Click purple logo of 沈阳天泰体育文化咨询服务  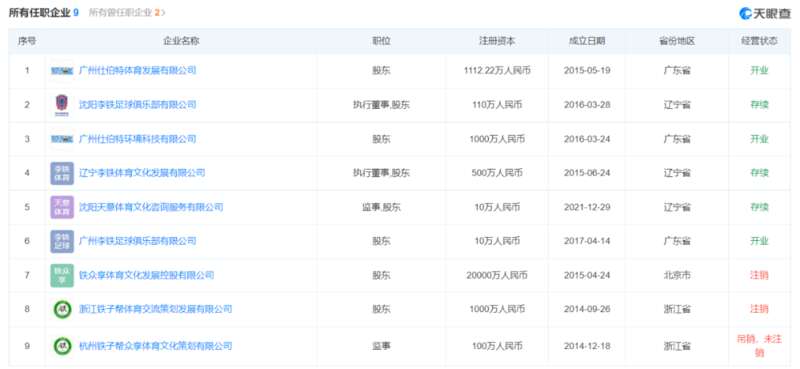(x=62, y=207)
